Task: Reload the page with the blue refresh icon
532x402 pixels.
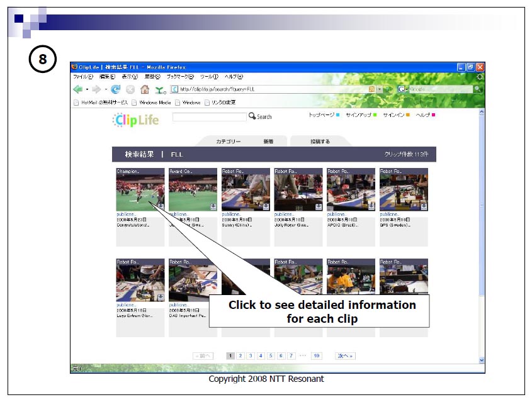Action: coord(116,89)
